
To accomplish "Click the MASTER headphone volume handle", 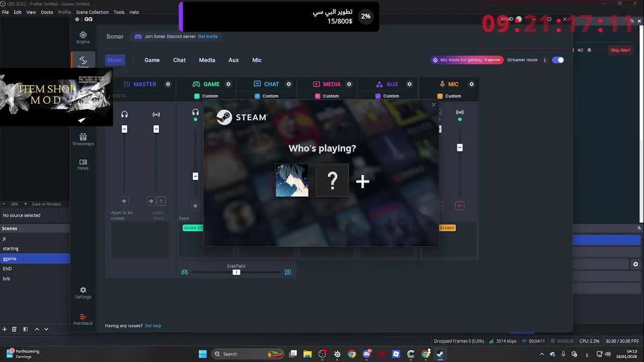I will [124, 129].
